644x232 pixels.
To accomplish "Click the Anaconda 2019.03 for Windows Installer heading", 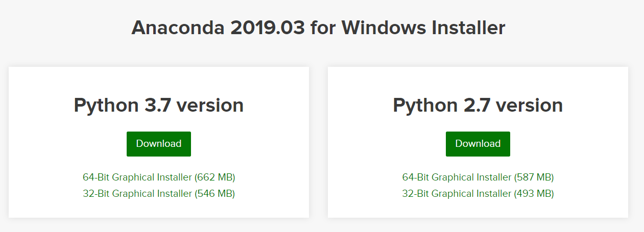I will (318, 28).
